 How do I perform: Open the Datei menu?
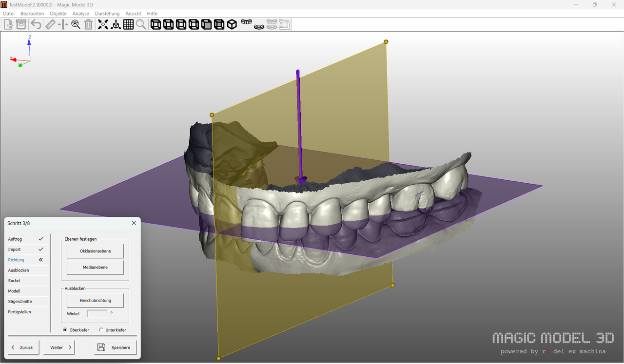pos(9,14)
